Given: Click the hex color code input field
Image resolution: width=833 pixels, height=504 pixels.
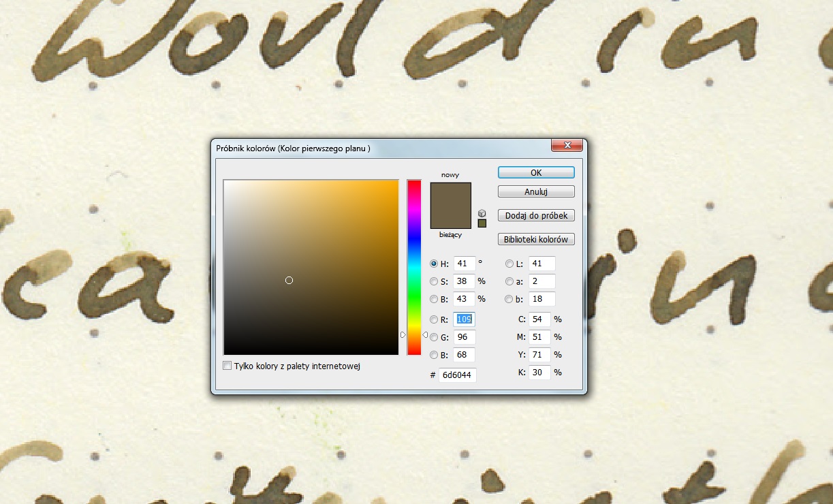Looking at the screenshot, I should coord(458,375).
